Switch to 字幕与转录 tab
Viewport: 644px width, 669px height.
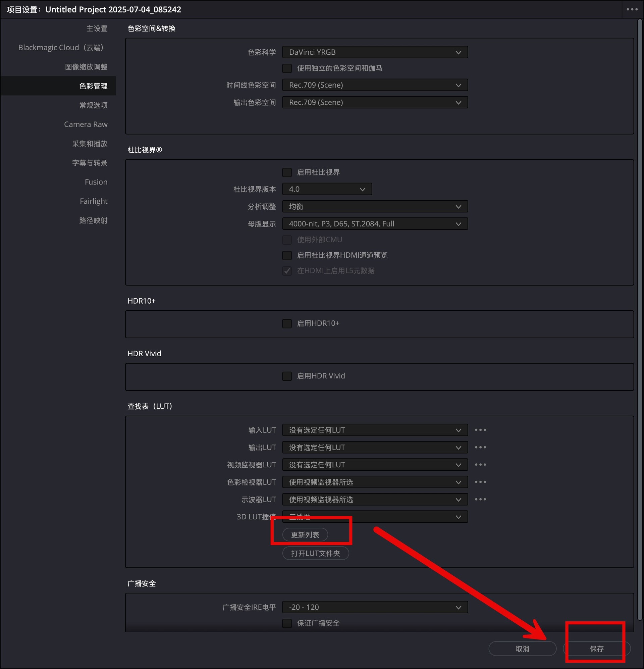tap(90, 163)
